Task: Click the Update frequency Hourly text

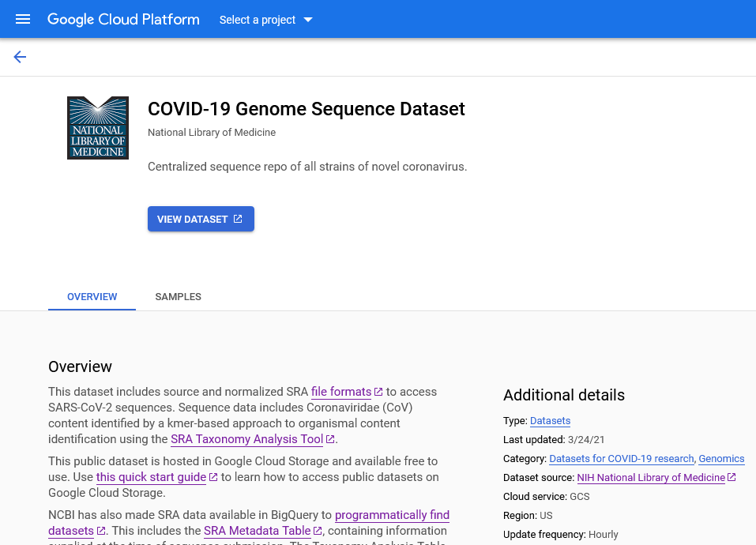Action: pyautogui.click(x=561, y=535)
